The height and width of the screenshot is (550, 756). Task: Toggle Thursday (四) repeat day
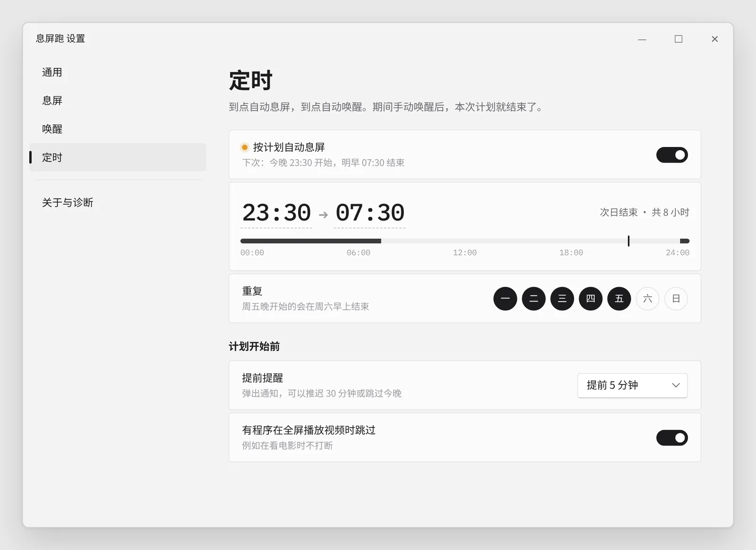(x=591, y=299)
